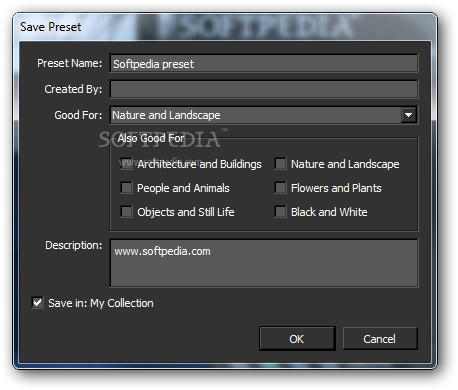458x390 pixels.
Task: Click the Description label
Action: click(x=73, y=245)
